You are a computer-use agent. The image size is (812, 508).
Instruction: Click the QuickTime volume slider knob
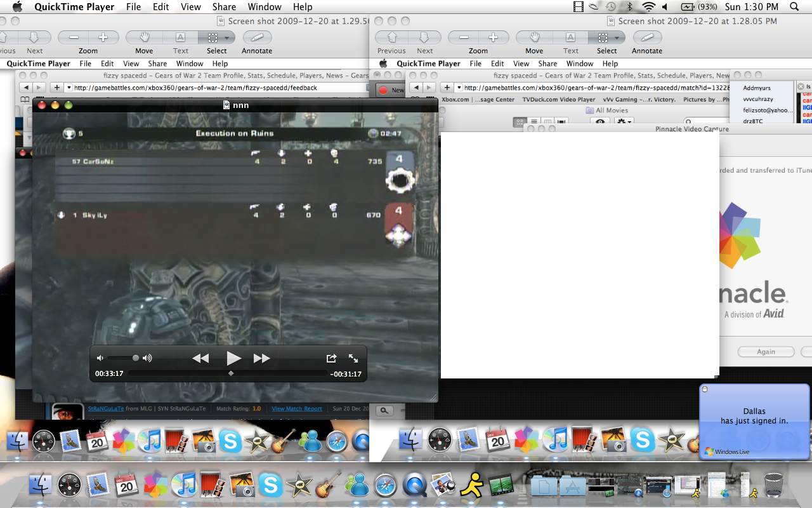pos(135,358)
